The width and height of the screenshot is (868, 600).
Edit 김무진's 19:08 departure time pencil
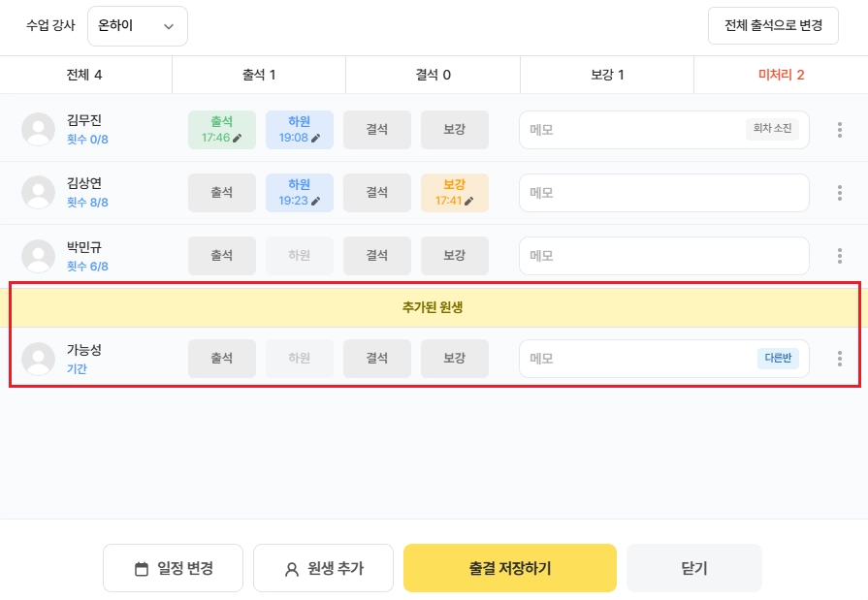315,139
